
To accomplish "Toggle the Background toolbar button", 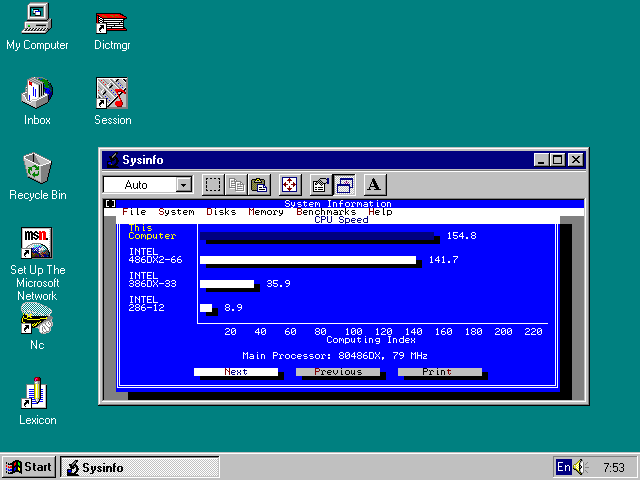I will pyautogui.click(x=344, y=185).
